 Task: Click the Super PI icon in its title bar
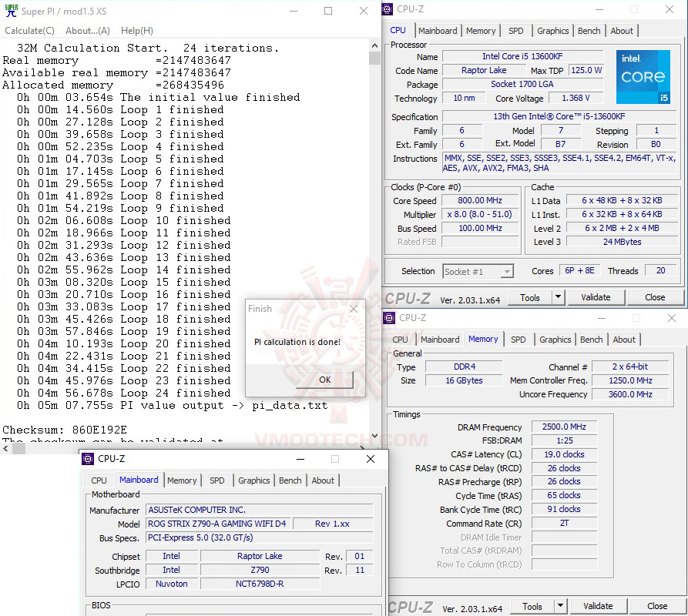coord(11,11)
